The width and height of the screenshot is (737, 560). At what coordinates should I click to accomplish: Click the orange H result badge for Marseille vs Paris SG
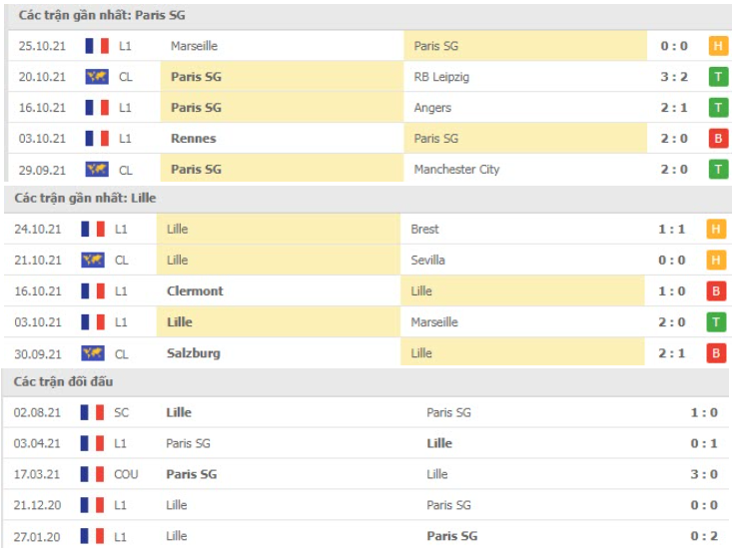[x=718, y=46]
